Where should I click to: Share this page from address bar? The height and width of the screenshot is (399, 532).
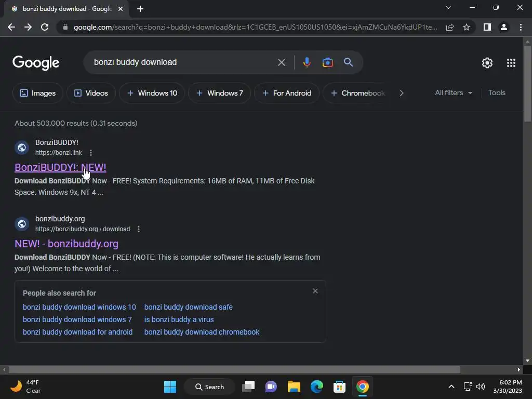(450, 27)
